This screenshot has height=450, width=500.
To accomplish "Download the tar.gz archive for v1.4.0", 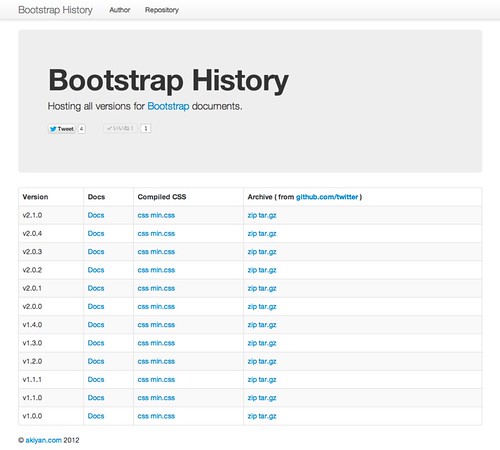I will (267, 325).
